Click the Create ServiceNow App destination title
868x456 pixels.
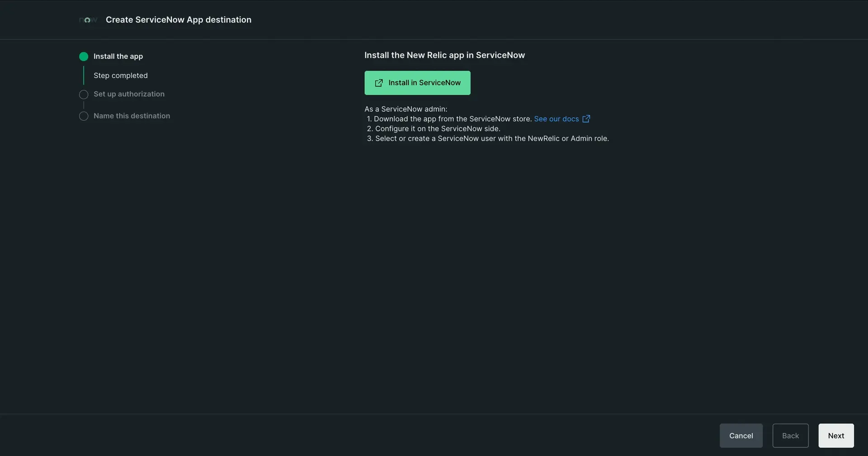pyautogui.click(x=178, y=20)
